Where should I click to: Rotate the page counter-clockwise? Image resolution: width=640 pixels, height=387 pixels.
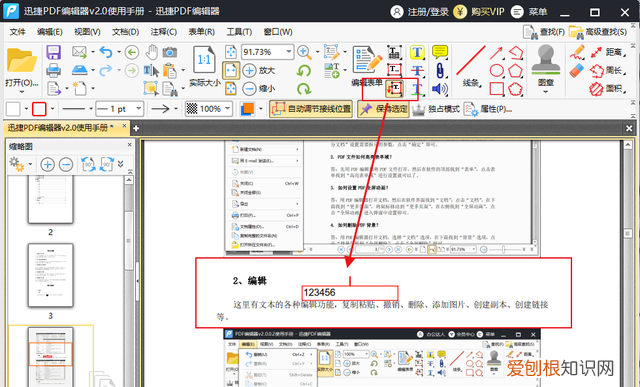tap(304, 70)
